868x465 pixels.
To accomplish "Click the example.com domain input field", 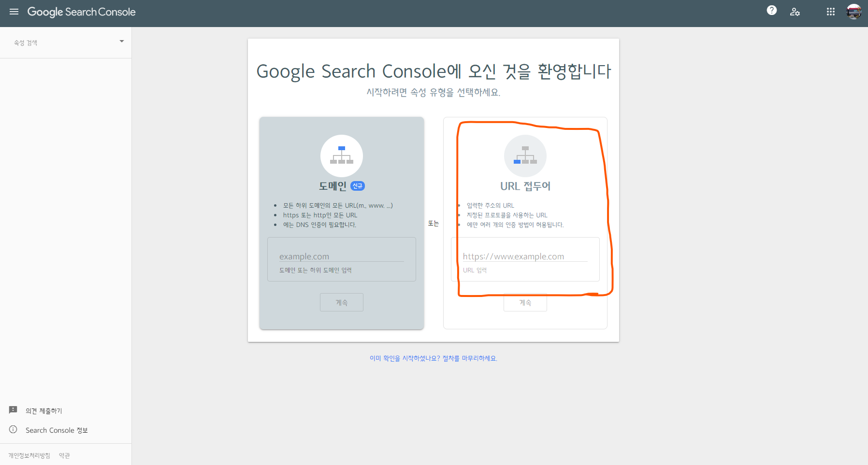I will [342, 256].
